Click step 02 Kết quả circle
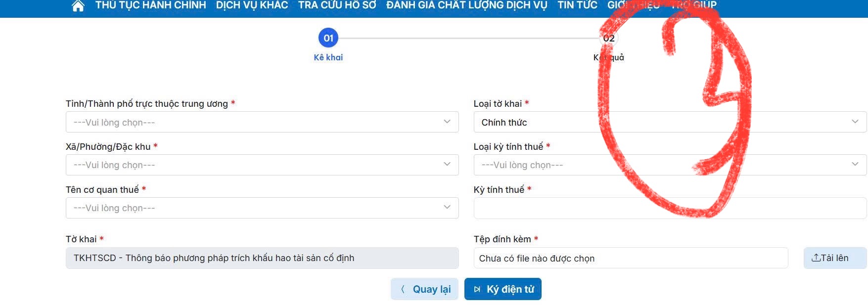Viewport: 868px width, 308px height. [609, 38]
